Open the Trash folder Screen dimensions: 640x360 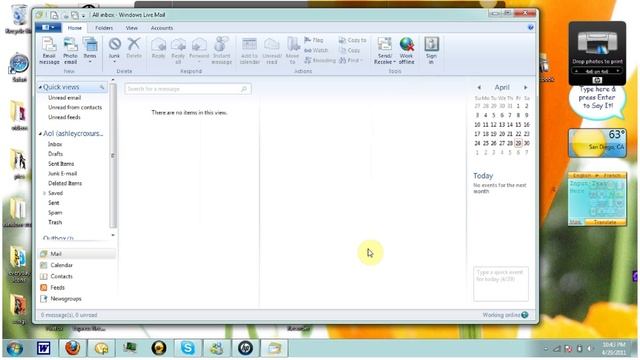55,222
